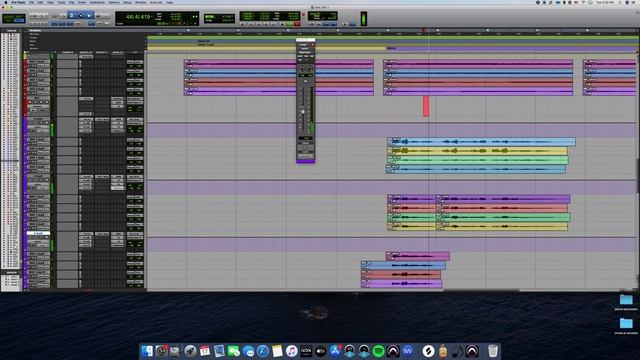
Task: Select the small pink clip on the red track
Action: click(x=426, y=106)
